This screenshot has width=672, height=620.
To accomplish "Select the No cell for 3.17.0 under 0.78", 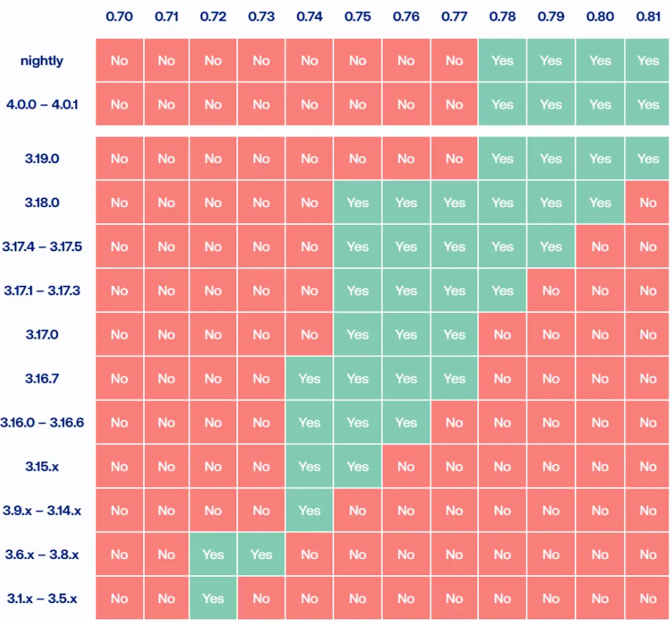I will (x=502, y=335).
